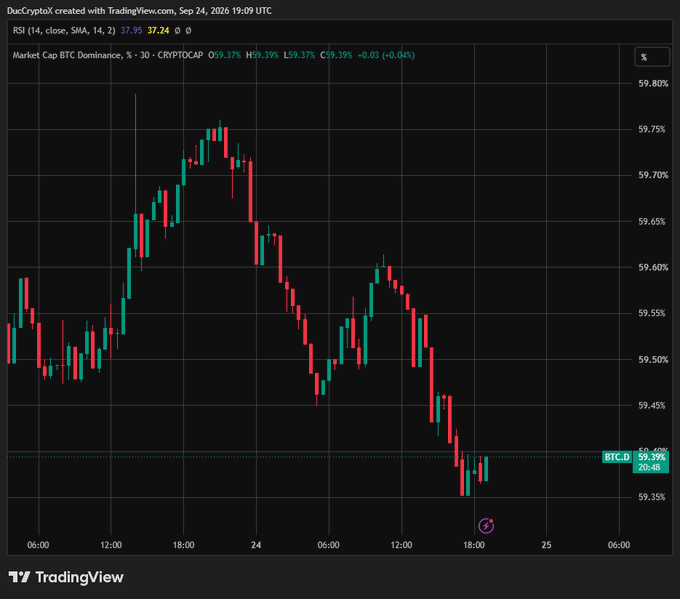Screen dimensions: 680x599
Task: Click the 59.35% price axis label
Action: point(652,497)
